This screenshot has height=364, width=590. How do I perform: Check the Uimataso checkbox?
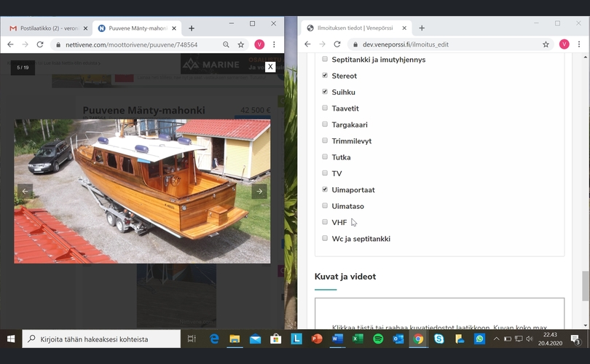coord(325,206)
